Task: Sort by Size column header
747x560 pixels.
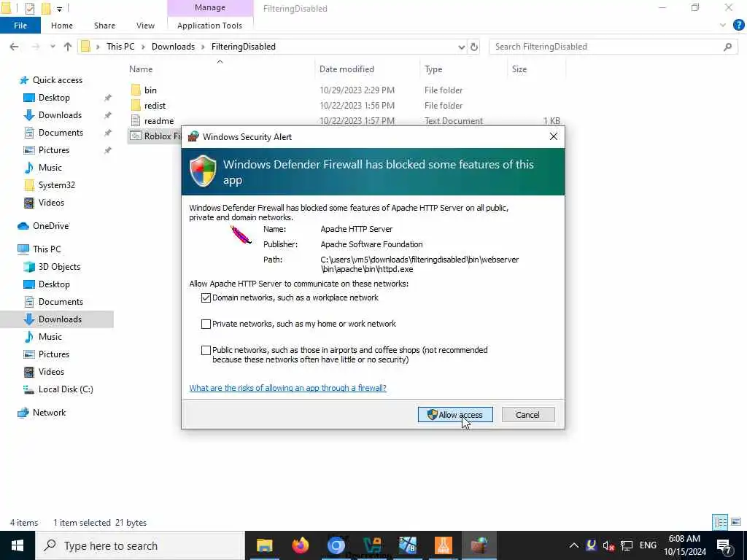Action: 519,69
